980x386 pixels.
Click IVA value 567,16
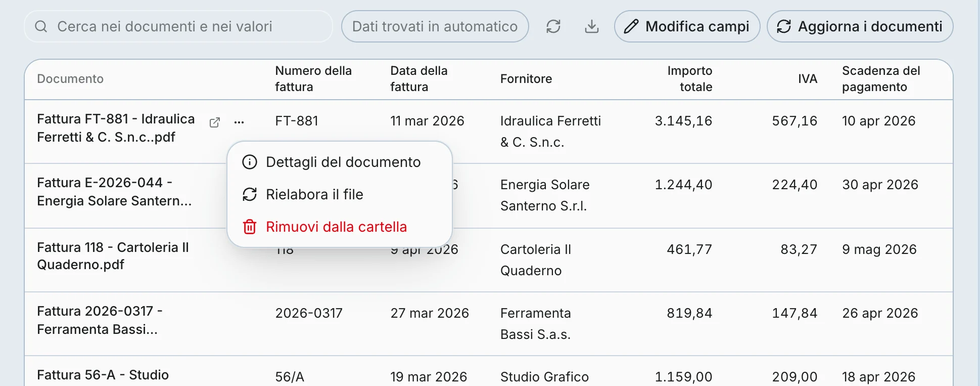tap(795, 121)
